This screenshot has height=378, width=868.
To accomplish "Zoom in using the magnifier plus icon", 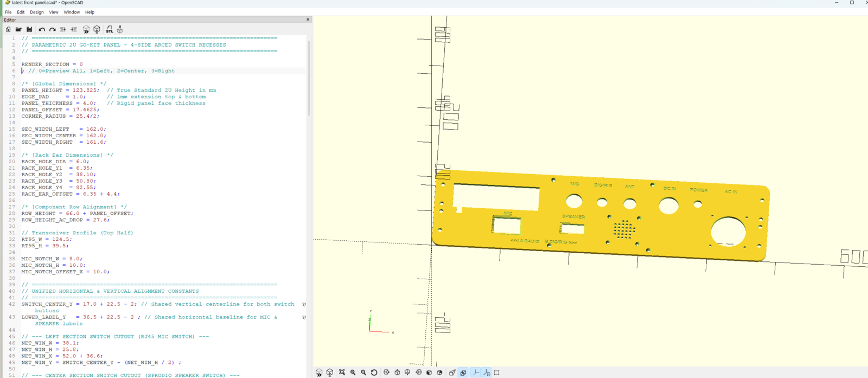I will pos(353,373).
